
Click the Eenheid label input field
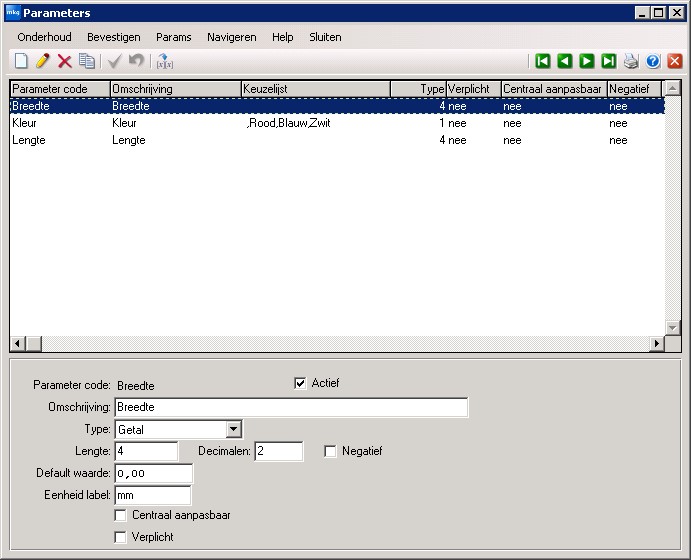pyautogui.click(x=152, y=495)
